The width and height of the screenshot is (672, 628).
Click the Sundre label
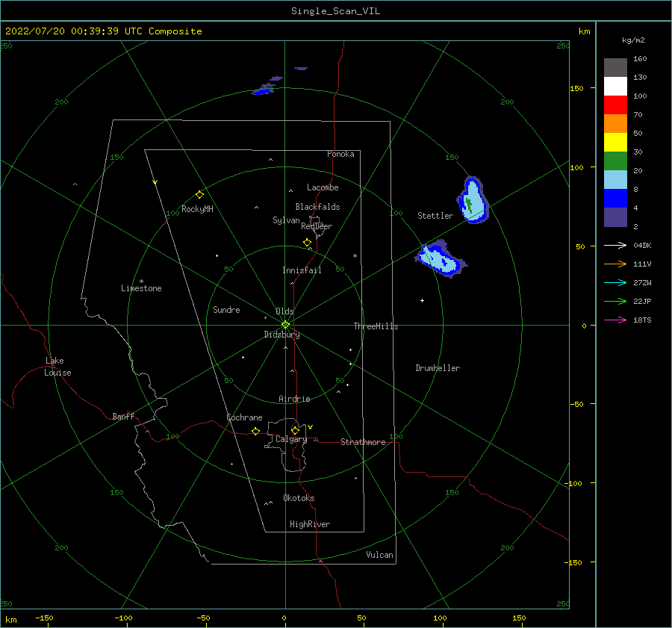(226, 309)
